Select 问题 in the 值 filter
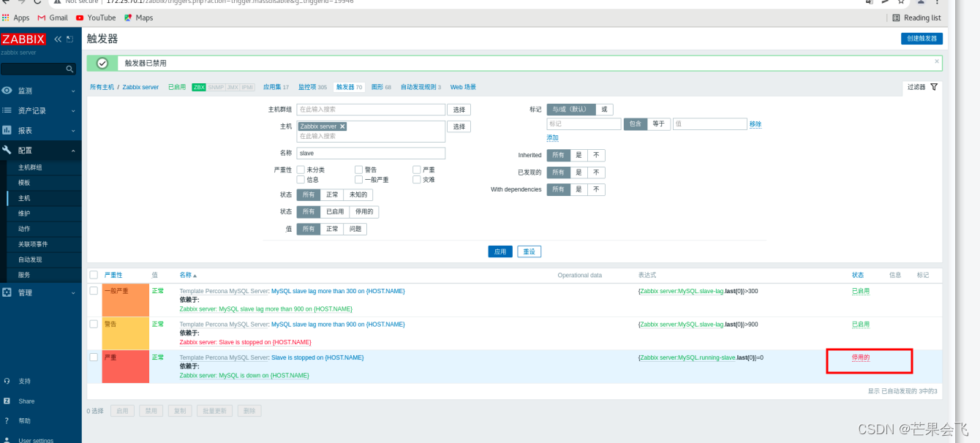Screen dimensions: 980x443 click(x=355, y=229)
